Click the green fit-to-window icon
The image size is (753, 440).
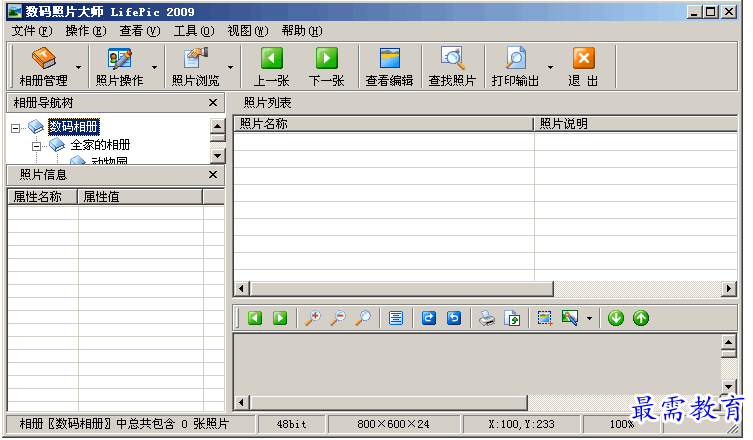(x=396, y=318)
